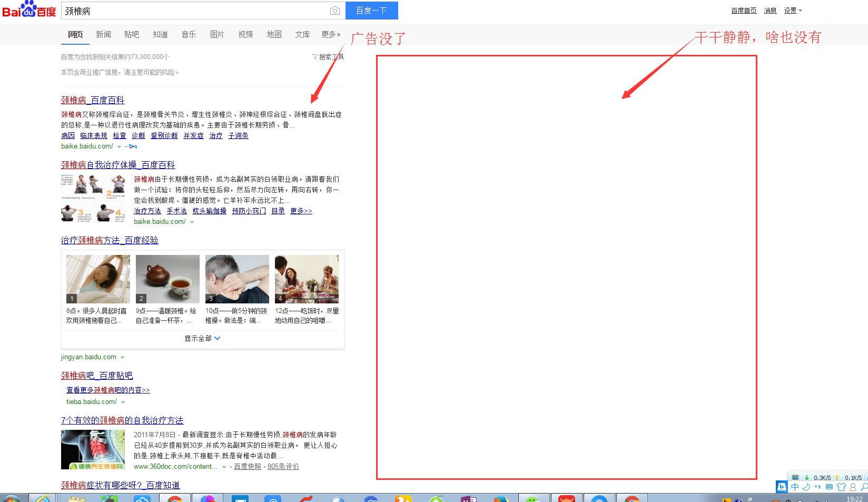Screen dimensions: 868x502
Task: Click the spine x-ray thumbnail
Action: (x=93, y=450)
